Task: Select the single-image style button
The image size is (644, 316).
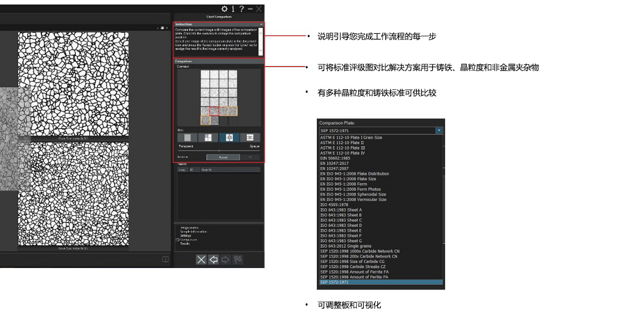Action: click(188, 138)
